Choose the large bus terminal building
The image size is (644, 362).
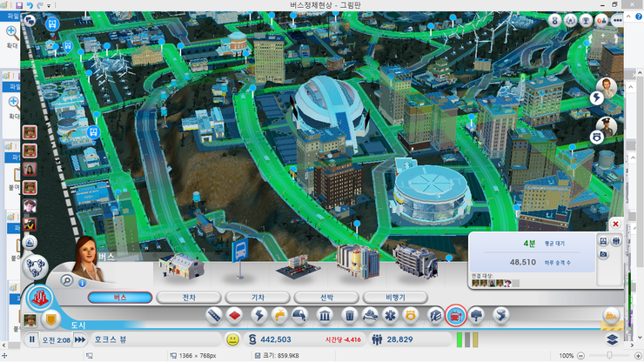click(x=358, y=261)
